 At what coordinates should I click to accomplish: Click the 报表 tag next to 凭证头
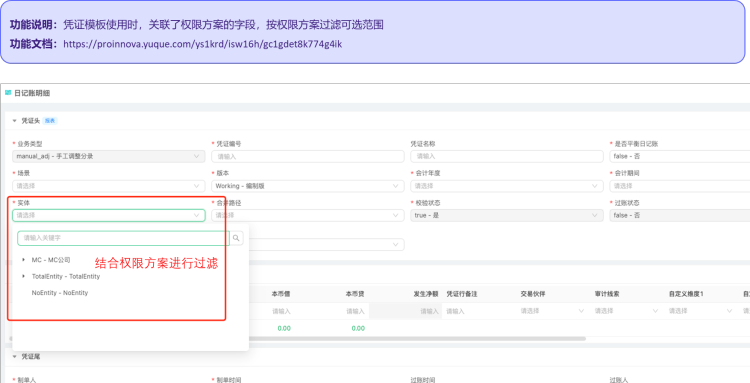click(x=50, y=121)
